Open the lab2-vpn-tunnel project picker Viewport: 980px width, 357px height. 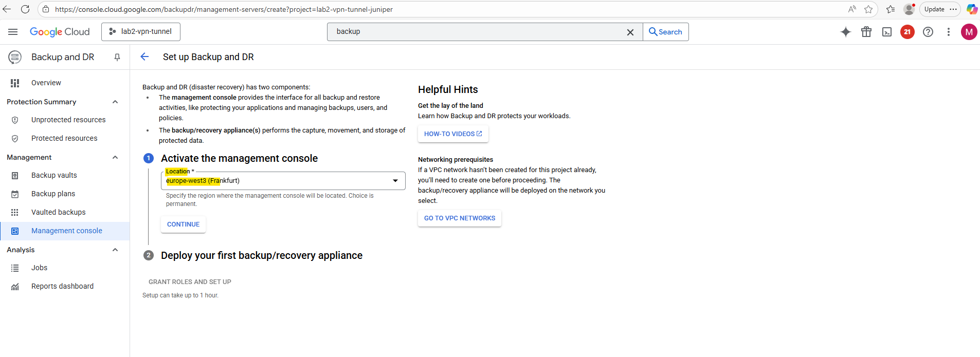pos(141,32)
